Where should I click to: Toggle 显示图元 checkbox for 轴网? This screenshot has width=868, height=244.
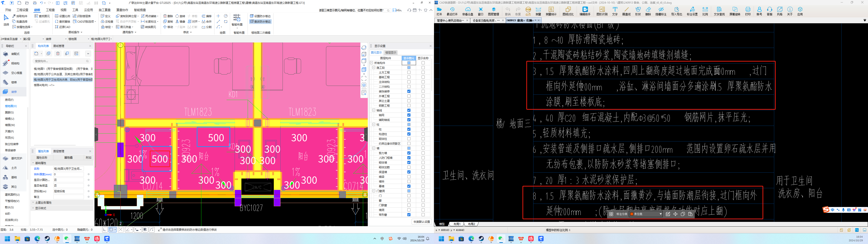point(409,115)
